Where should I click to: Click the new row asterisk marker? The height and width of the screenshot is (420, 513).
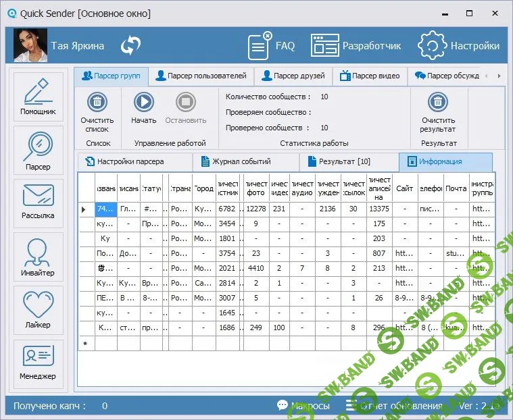point(85,344)
